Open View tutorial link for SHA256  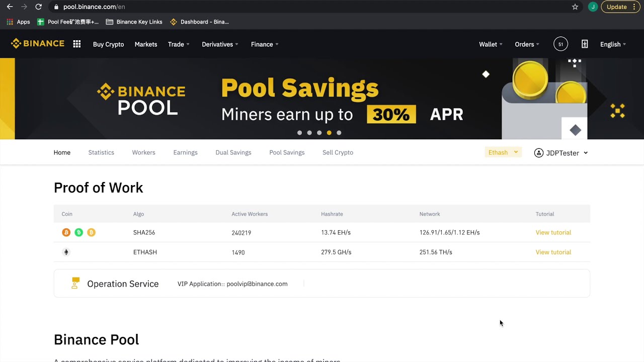tap(553, 232)
